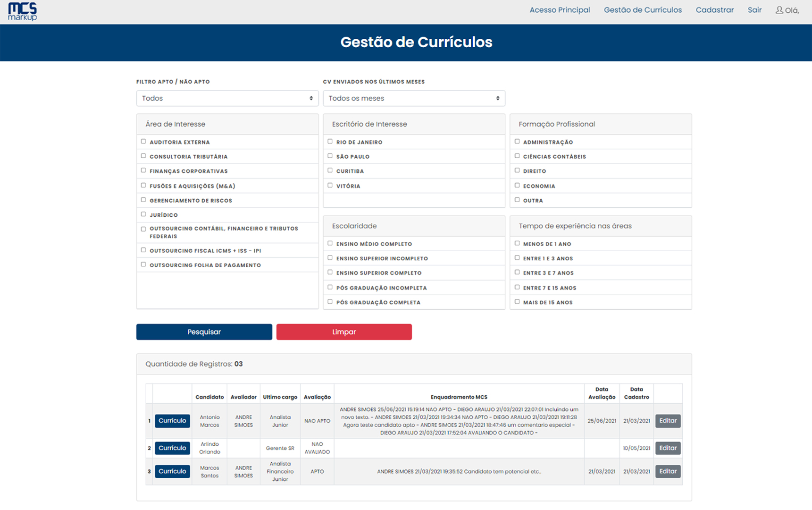Enable the Vitória office checkbox

330,186
